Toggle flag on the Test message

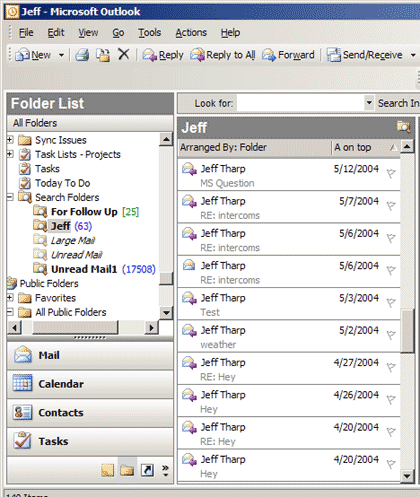(391, 302)
